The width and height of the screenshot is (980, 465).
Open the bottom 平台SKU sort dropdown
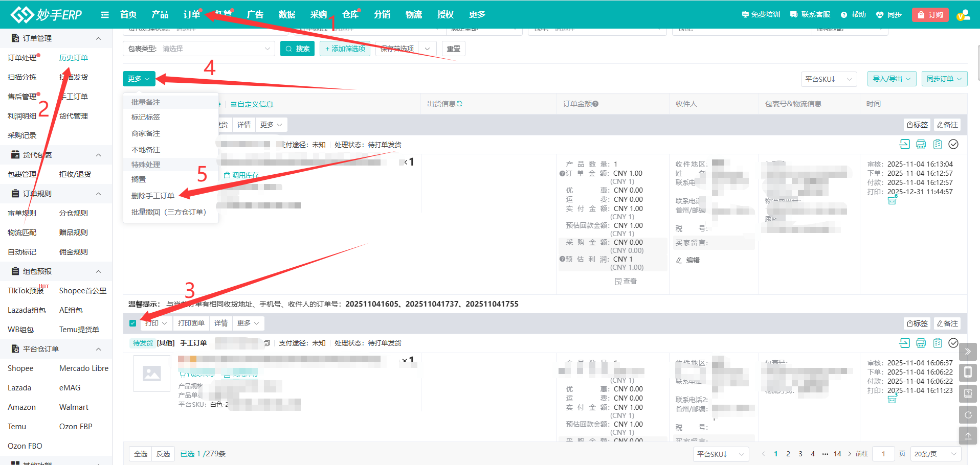click(721, 454)
